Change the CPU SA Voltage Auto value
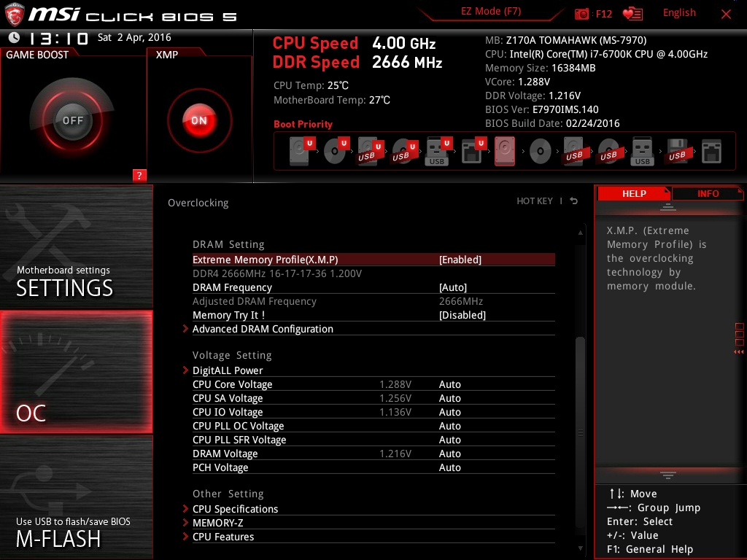Image resolution: width=747 pixels, height=560 pixels. [x=449, y=398]
